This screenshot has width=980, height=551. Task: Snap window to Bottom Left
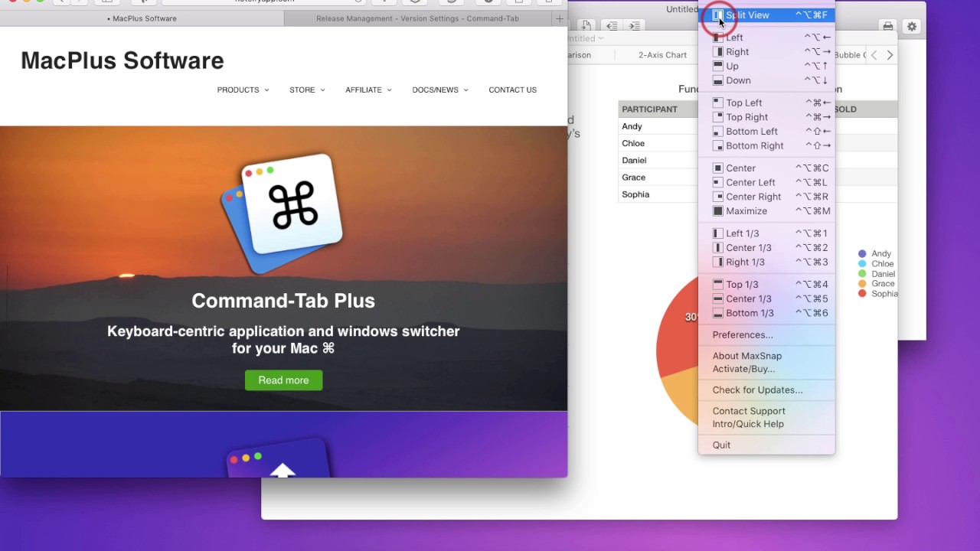click(766, 132)
